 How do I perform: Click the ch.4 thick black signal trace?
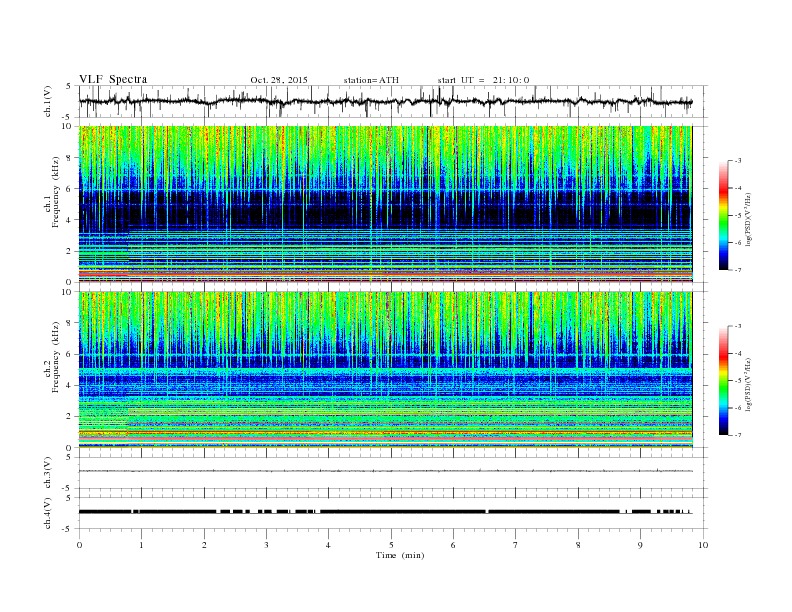tap(386, 512)
